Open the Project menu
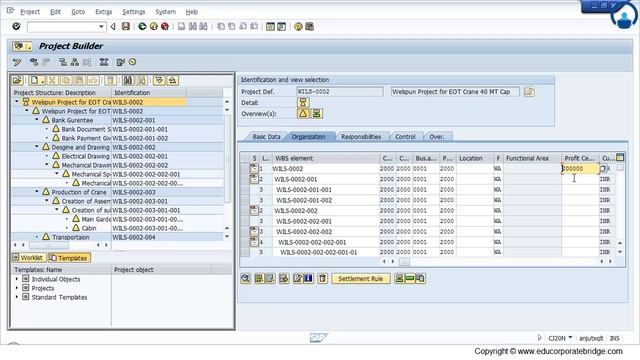This screenshot has height=360, width=640. click(x=30, y=12)
